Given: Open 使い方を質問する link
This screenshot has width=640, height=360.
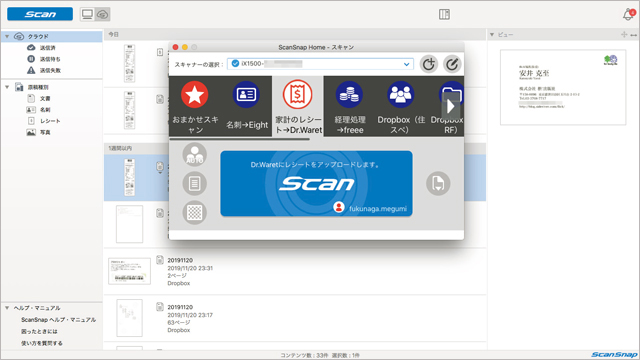Looking at the screenshot, I should [42, 343].
